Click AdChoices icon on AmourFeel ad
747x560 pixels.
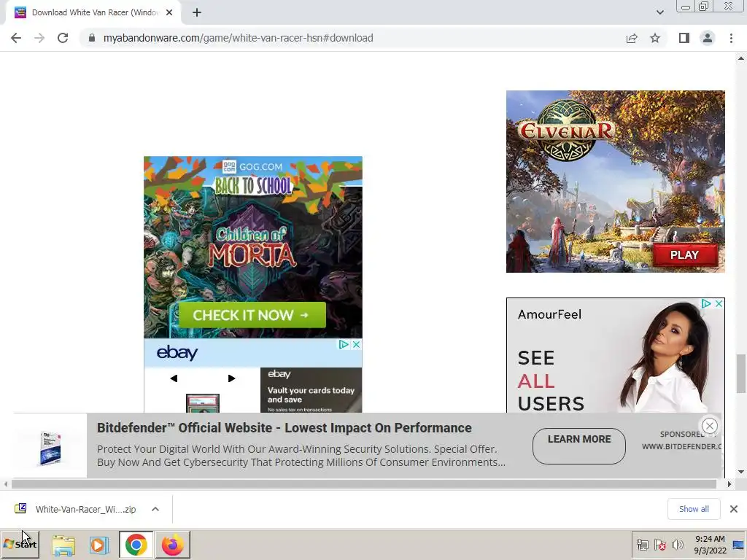pyautogui.click(x=706, y=303)
